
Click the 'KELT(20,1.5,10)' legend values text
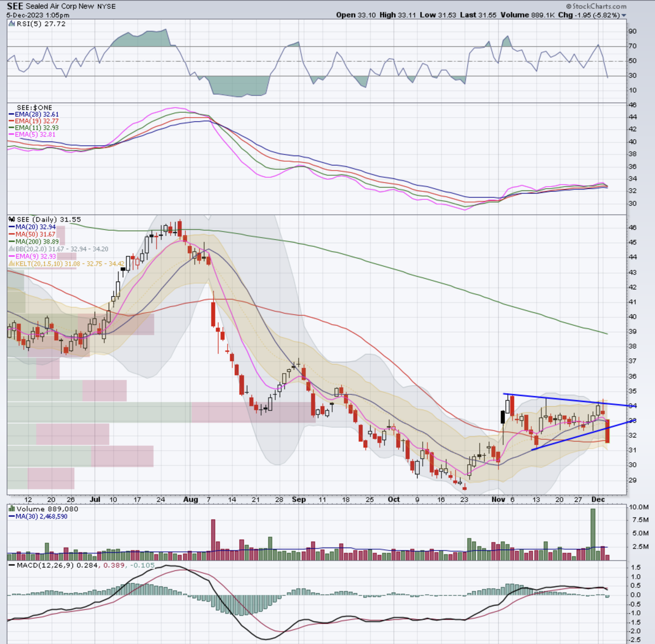tap(70, 263)
